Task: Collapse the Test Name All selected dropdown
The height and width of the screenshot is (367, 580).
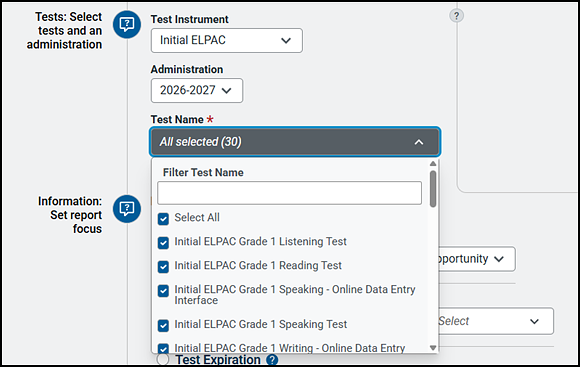Action: pos(295,142)
